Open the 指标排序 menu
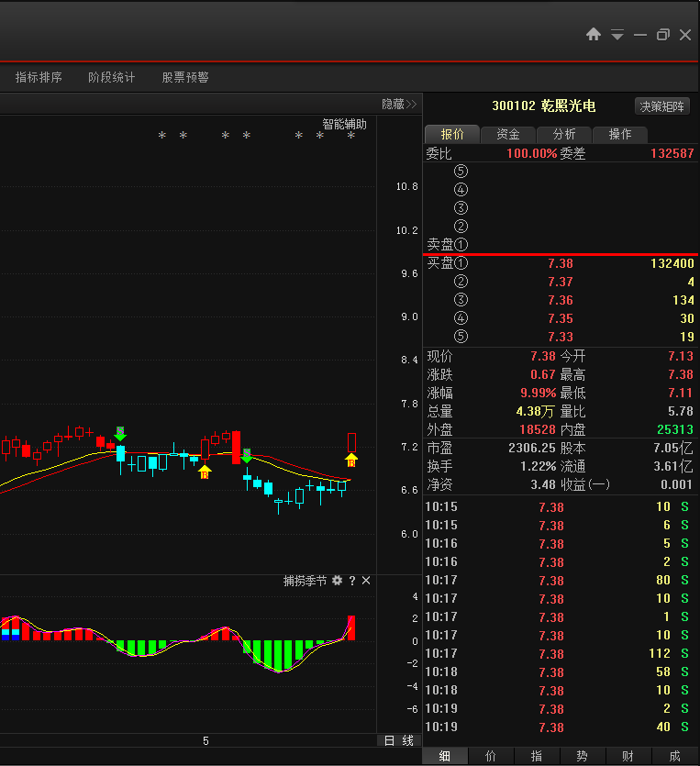Image resolution: width=700 pixels, height=766 pixels. 39,77
